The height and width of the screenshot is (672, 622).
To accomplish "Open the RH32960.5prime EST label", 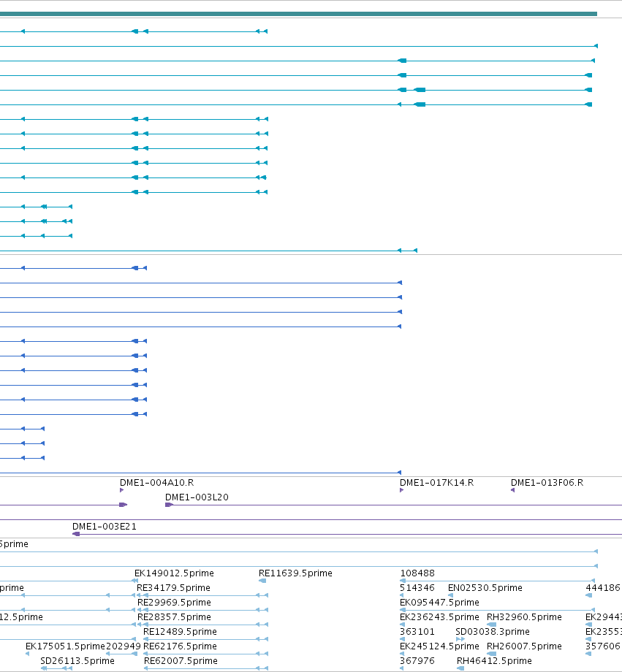I will click(x=524, y=616).
